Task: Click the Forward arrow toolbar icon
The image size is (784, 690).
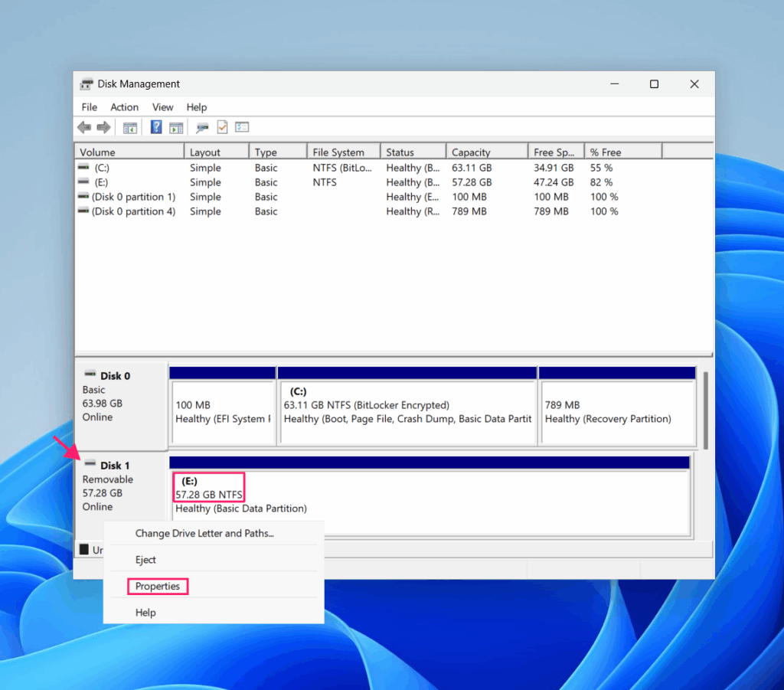Action: [103, 127]
